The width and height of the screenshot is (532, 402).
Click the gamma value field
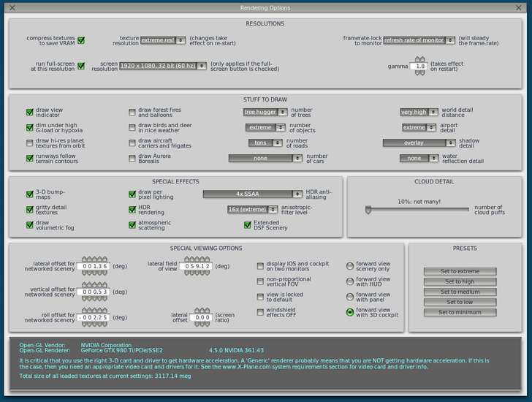click(420, 67)
